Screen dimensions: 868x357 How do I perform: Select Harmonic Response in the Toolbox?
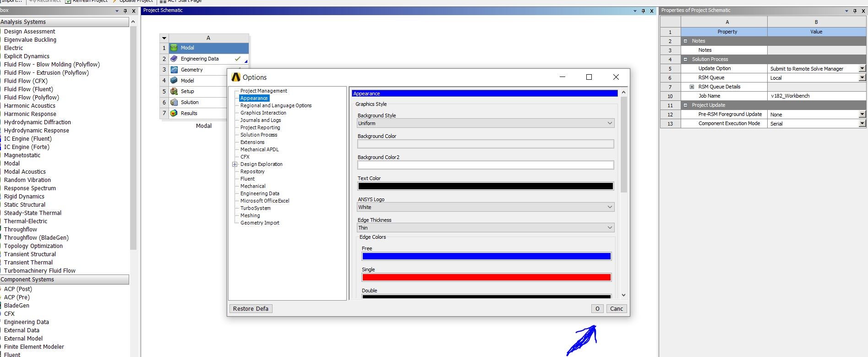pyautogui.click(x=30, y=114)
